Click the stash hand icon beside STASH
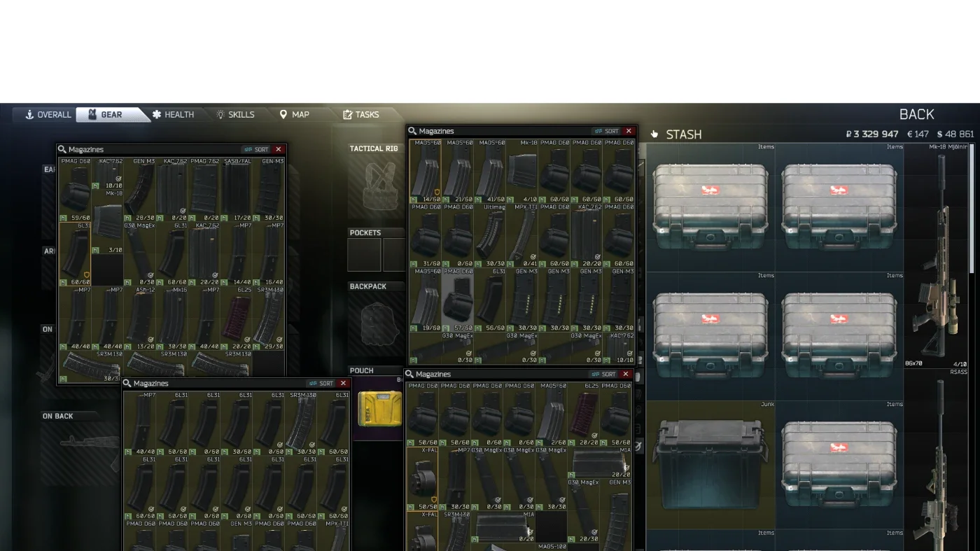980x551 pixels. (654, 134)
